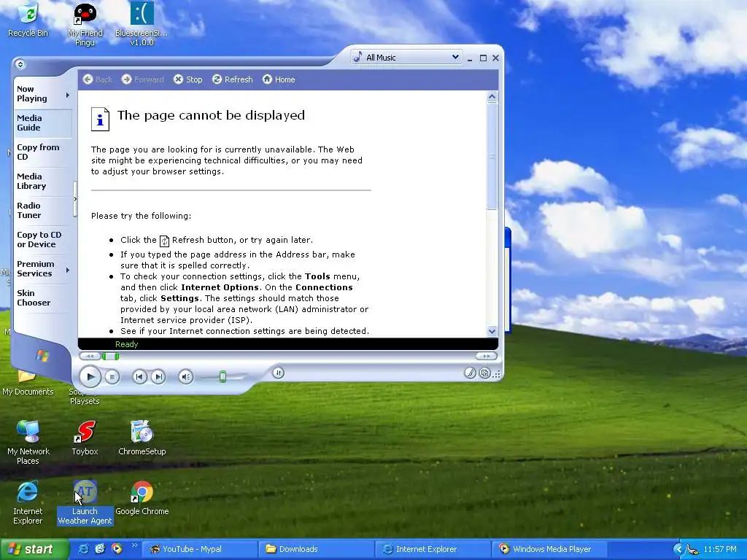
Task: Click the Forward navigation button
Action: 142,79
